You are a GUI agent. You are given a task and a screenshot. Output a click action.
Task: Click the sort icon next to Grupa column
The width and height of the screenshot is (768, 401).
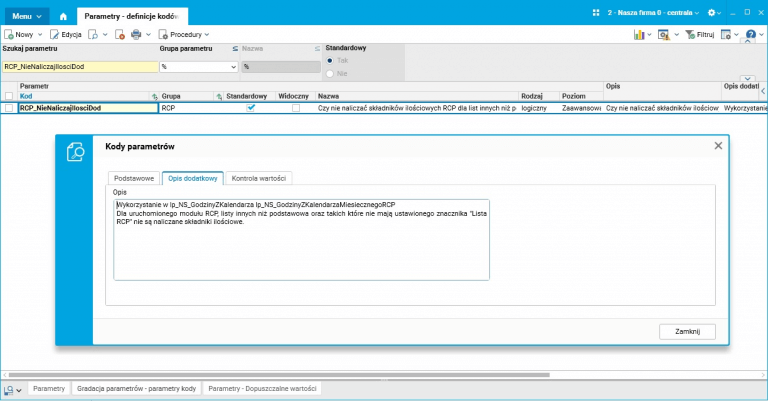(x=219, y=96)
